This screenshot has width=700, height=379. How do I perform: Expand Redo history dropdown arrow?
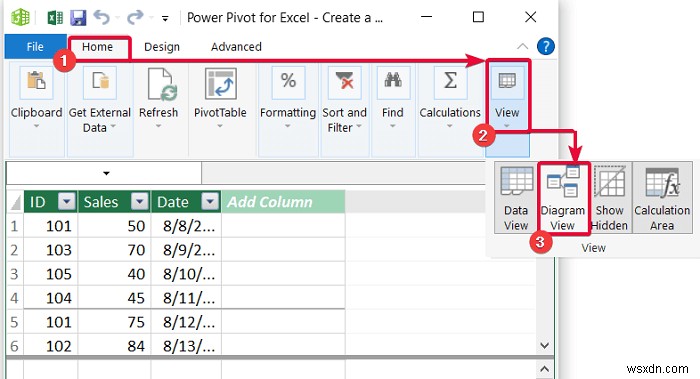(x=151, y=18)
